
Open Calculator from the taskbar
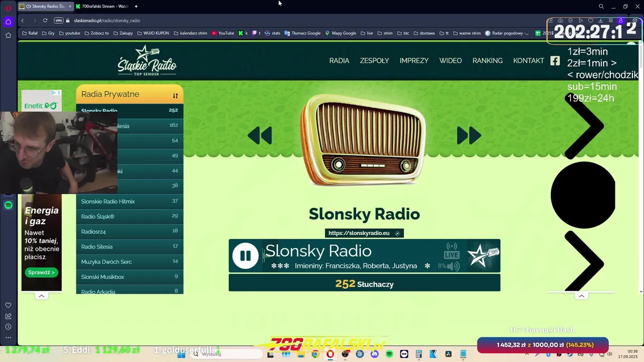419,354
